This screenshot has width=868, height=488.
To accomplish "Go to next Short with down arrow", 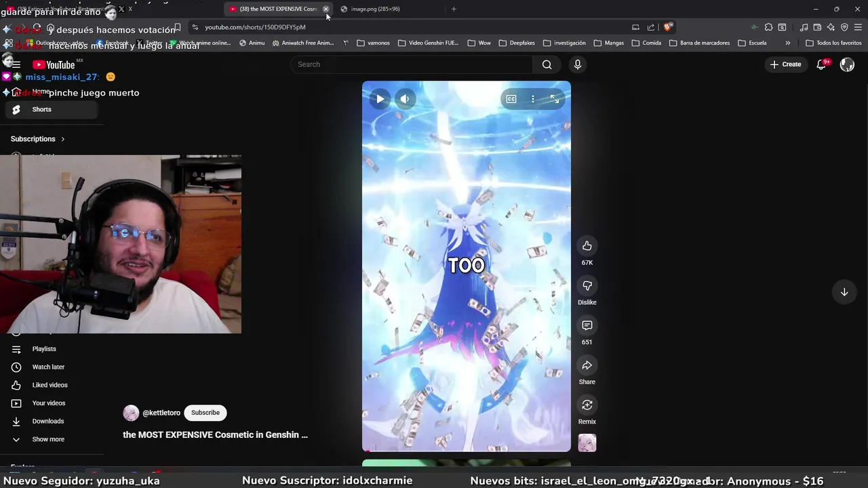I will pos(844,292).
